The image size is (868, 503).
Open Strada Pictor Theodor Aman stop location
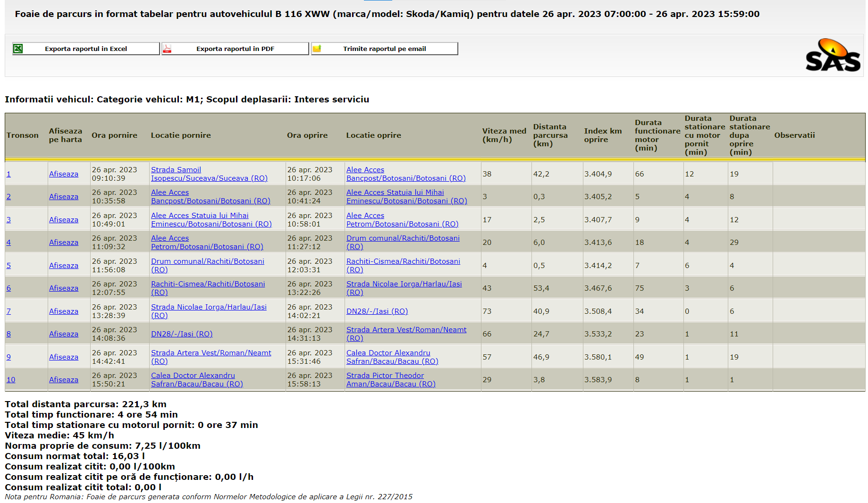(390, 380)
